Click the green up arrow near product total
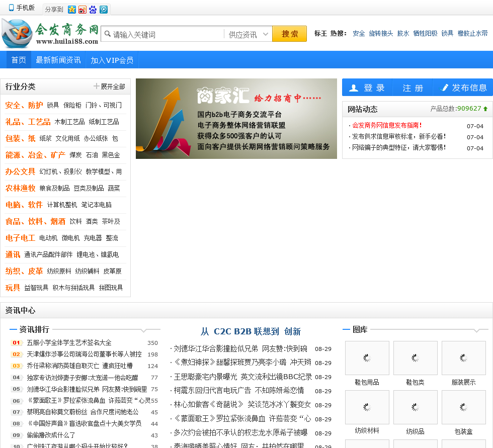Image resolution: width=493 pixels, height=448 pixels. [485, 109]
